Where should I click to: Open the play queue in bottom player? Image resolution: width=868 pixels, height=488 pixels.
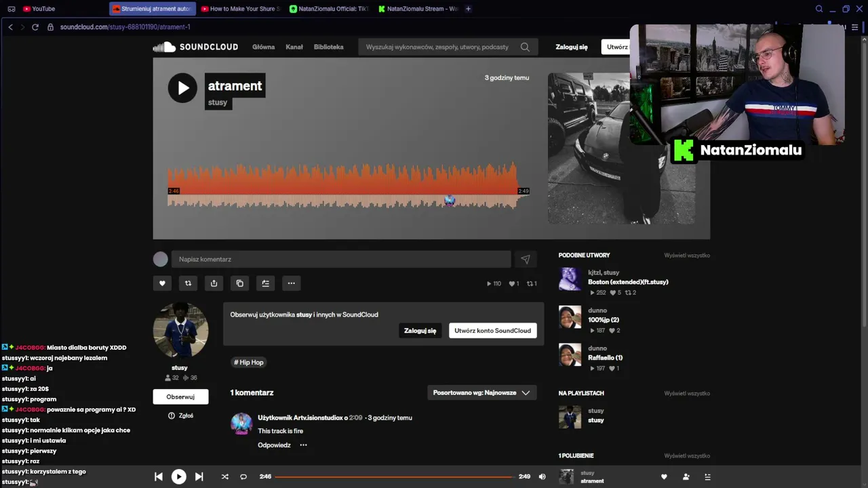(707, 476)
